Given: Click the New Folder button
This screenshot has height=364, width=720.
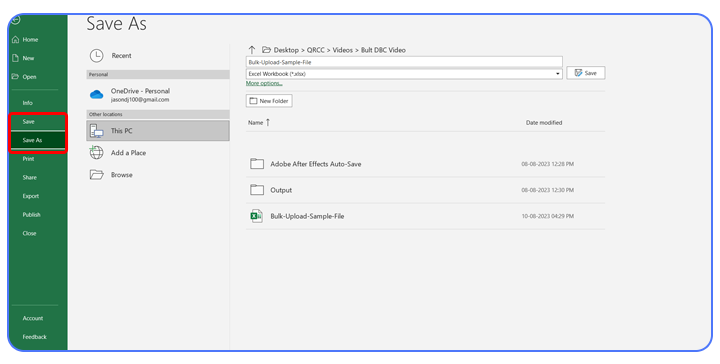Looking at the screenshot, I should 269,101.
